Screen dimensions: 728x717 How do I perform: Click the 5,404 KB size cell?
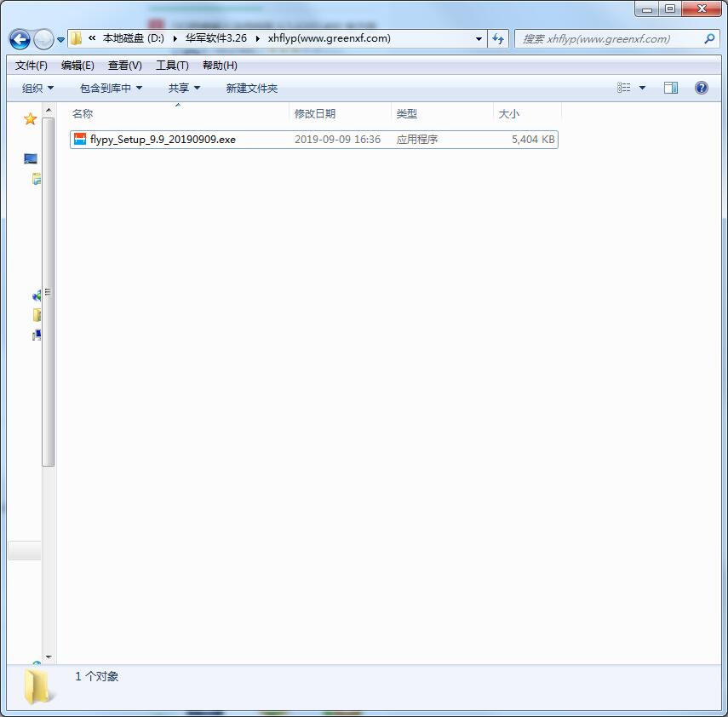(x=533, y=140)
